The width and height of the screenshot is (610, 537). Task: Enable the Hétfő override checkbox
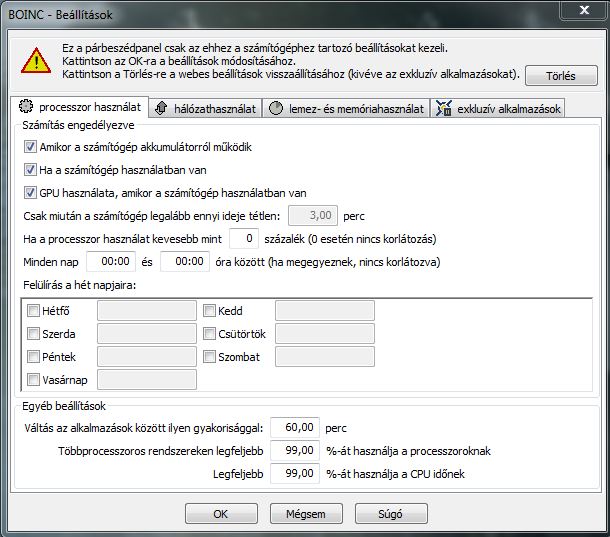(x=33, y=311)
